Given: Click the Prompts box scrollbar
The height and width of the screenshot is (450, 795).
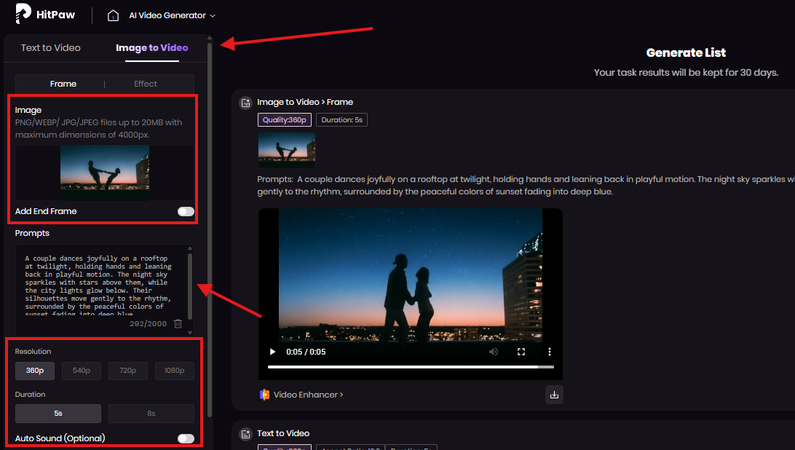Looking at the screenshot, I should [x=190, y=286].
